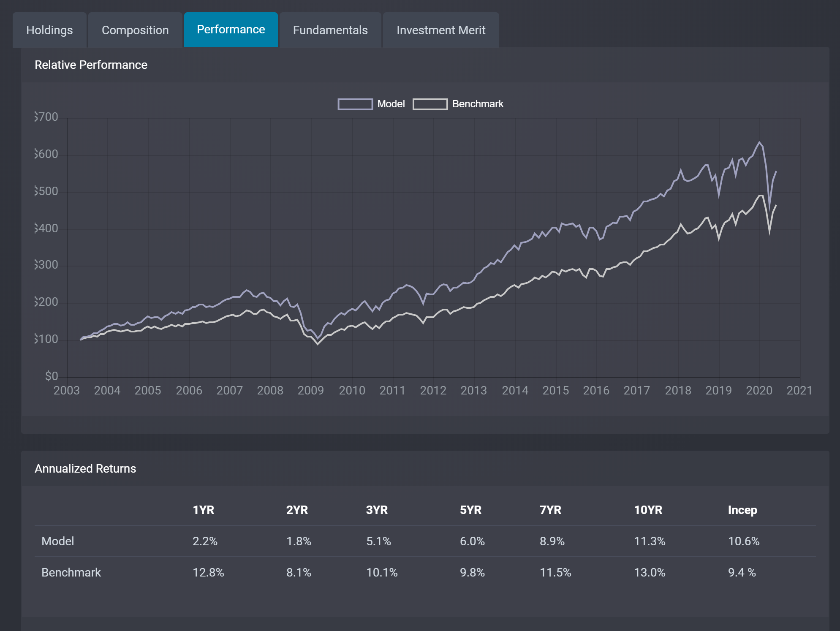Open the Holdings tab
Viewport: 840px width, 631px height.
pyautogui.click(x=49, y=30)
